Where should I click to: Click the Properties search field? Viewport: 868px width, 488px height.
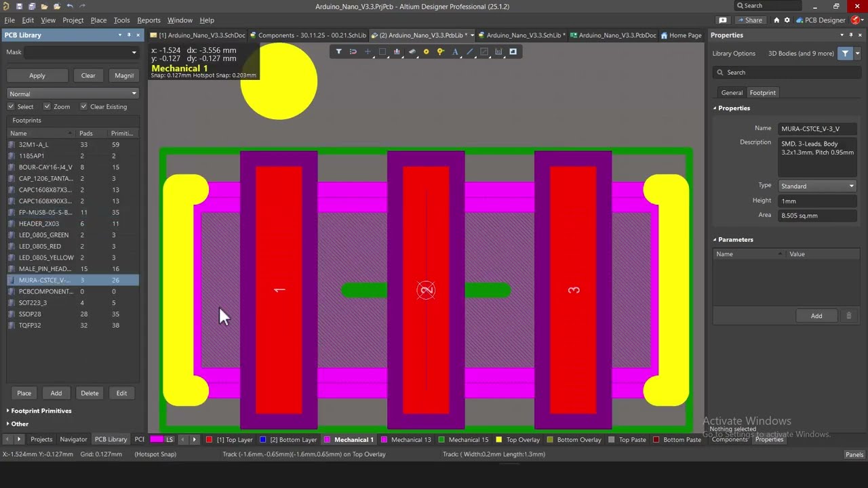click(x=787, y=73)
